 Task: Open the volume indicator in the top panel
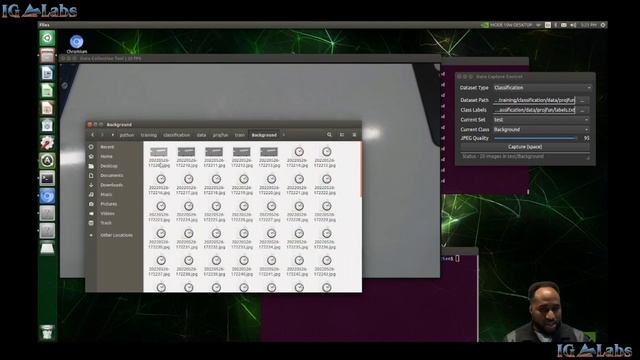click(573, 25)
